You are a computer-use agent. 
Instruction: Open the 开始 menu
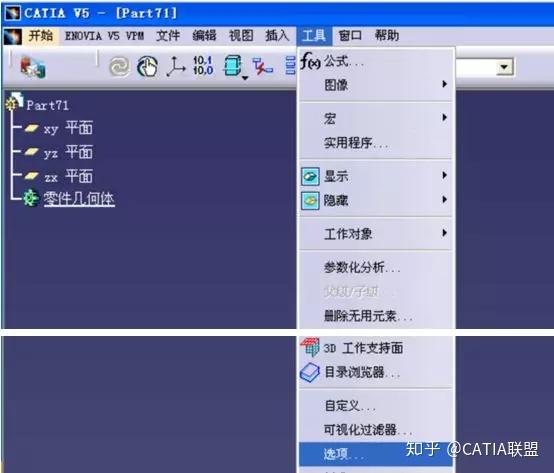pos(41,36)
